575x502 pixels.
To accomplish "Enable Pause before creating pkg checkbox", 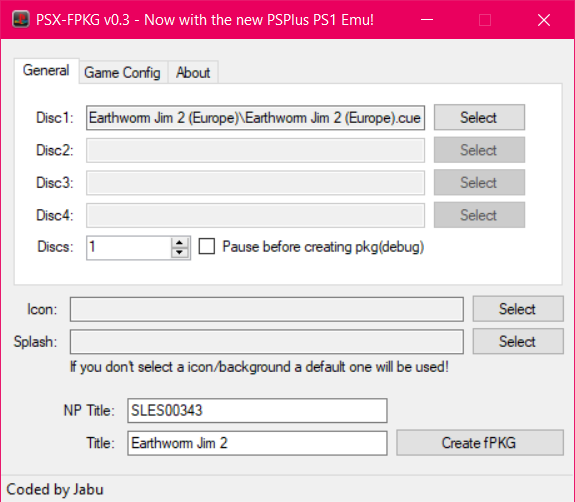I will [207, 246].
